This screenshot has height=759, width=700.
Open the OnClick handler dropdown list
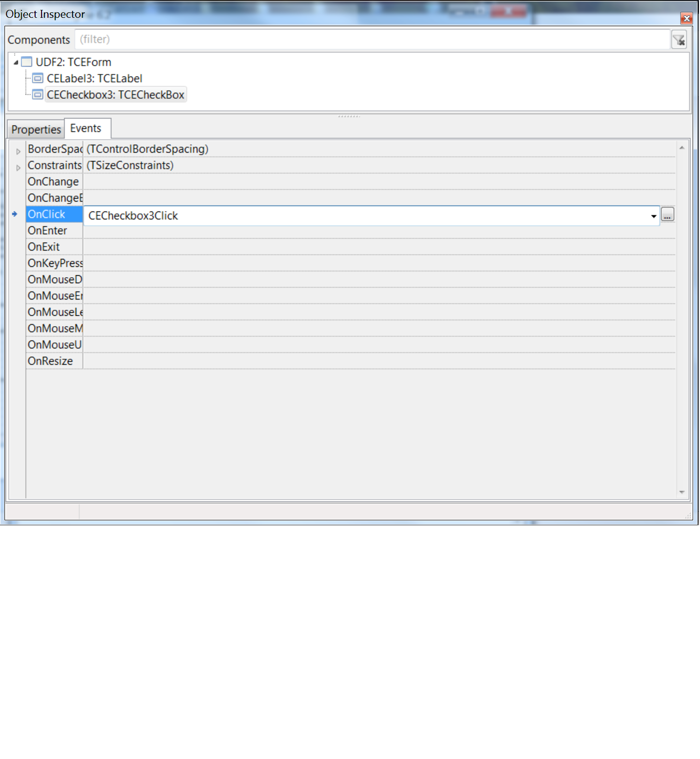point(654,215)
